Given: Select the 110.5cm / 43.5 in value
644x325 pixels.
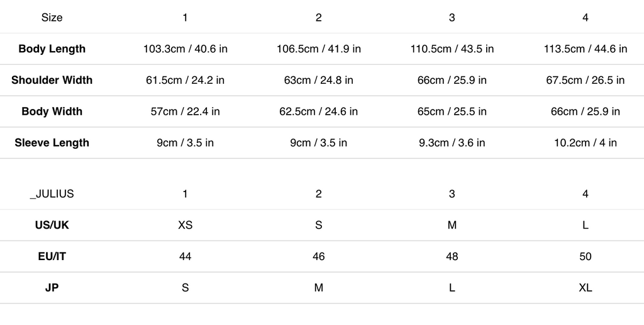Looking at the screenshot, I should pyautogui.click(x=452, y=49).
